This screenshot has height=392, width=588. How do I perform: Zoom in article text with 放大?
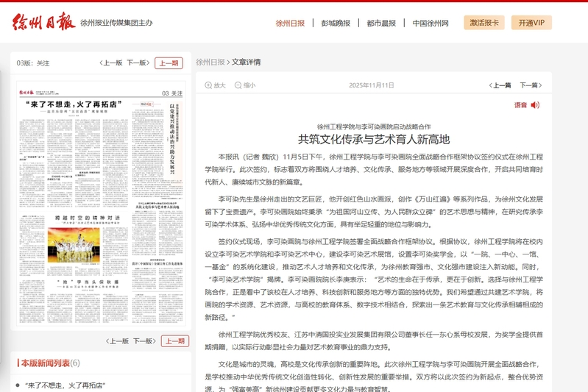point(215,85)
